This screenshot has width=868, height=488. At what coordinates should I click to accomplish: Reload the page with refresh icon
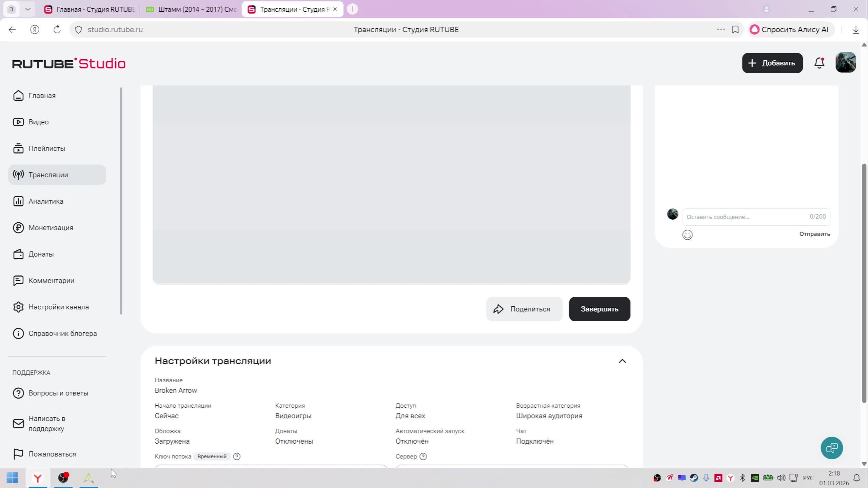(57, 29)
